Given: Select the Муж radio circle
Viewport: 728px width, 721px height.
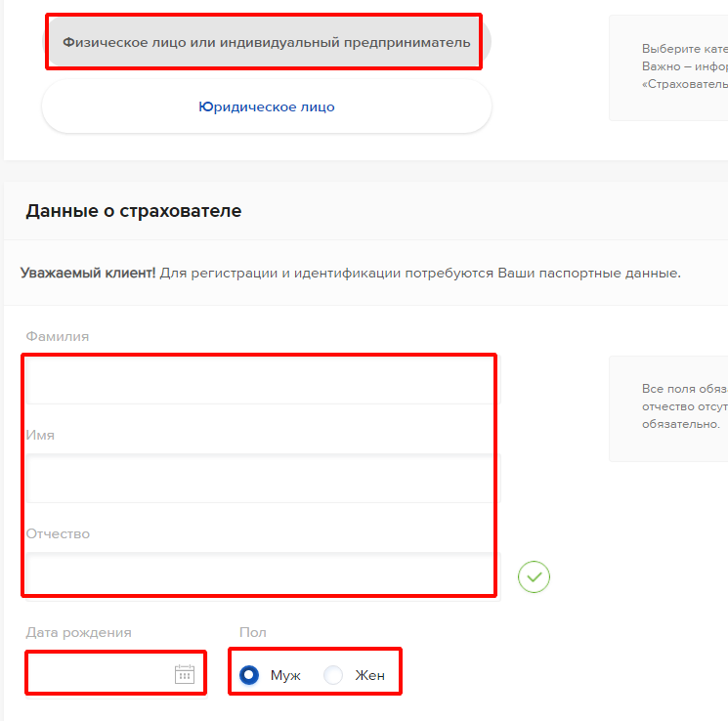Looking at the screenshot, I should click(x=249, y=674).
